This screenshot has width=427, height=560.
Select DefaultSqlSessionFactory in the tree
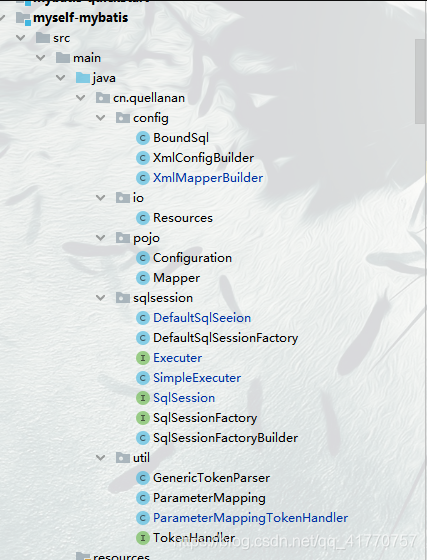[226, 338]
